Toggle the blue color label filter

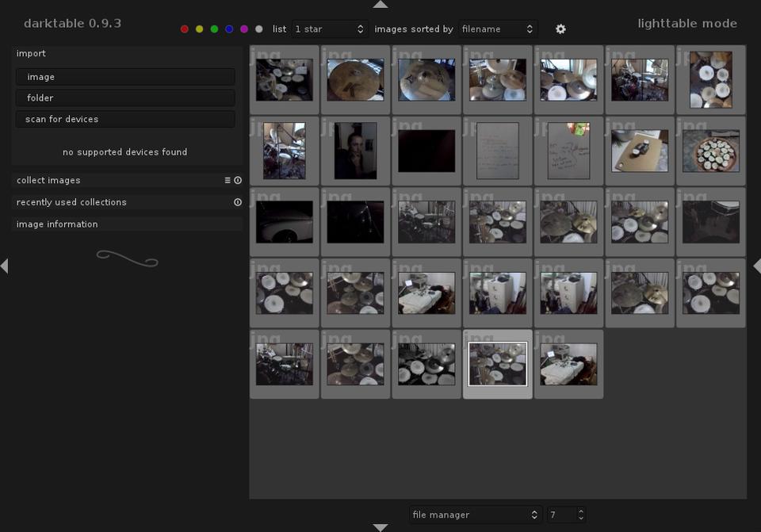point(229,29)
